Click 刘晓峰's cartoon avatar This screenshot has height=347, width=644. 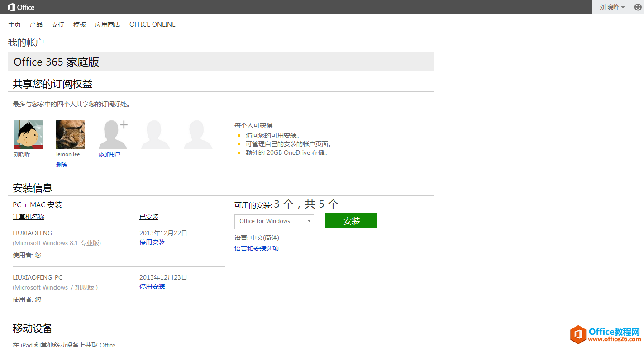(28, 134)
